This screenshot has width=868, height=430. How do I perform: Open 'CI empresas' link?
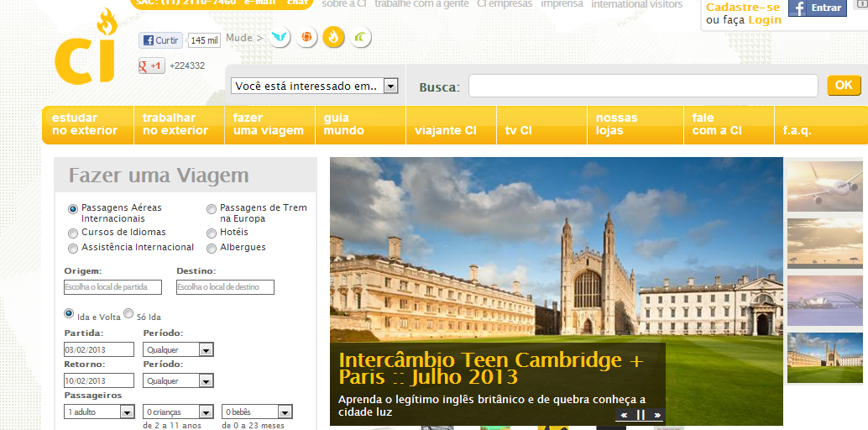coord(505,4)
